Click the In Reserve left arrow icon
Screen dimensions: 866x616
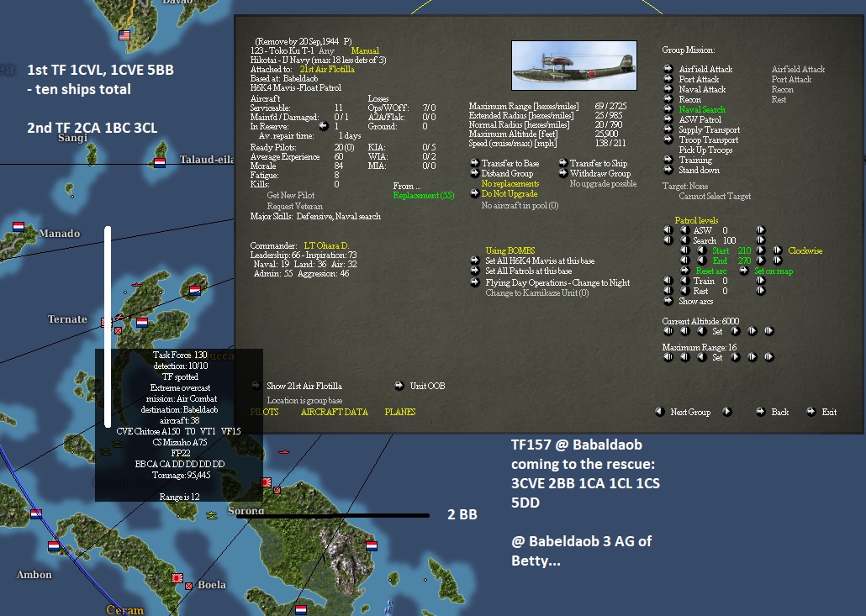point(324,126)
